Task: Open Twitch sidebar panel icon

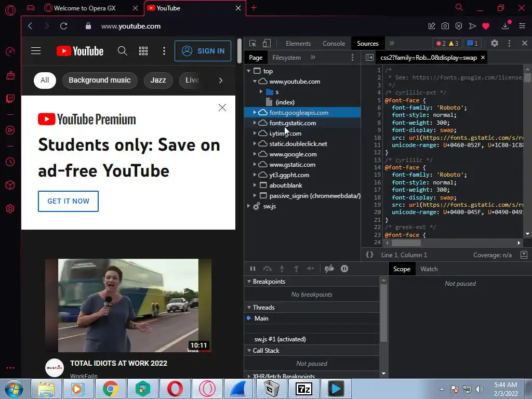Action: click(x=10, y=99)
